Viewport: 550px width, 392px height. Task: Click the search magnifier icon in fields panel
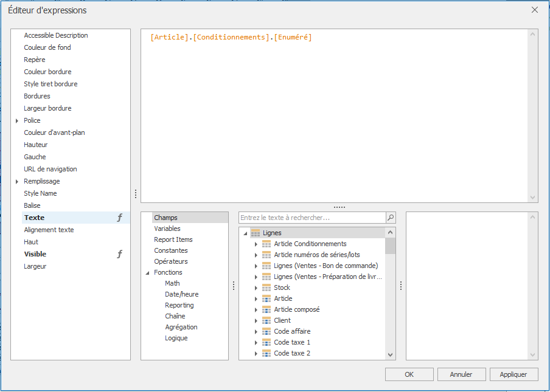(390, 218)
